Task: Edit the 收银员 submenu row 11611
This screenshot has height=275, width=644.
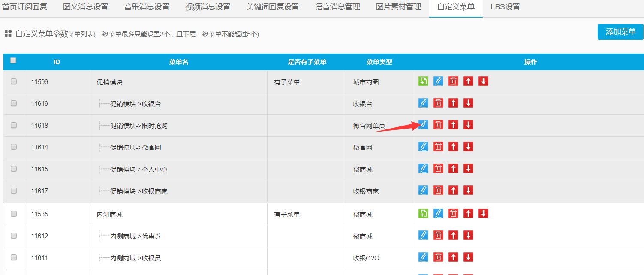Action: click(423, 257)
